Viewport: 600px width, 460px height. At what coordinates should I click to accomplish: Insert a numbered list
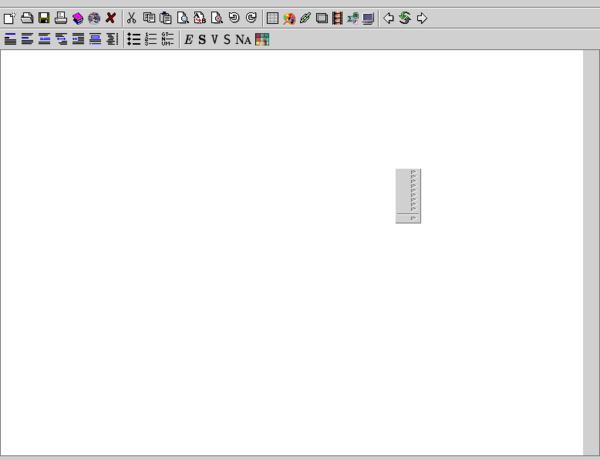click(151, 39)
